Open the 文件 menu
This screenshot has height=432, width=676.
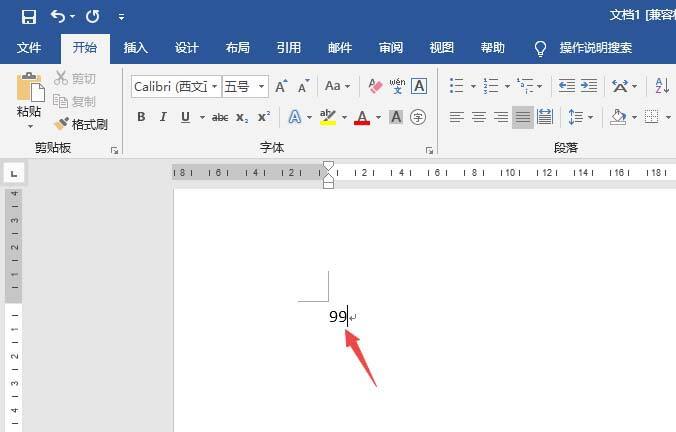point(29,47)
